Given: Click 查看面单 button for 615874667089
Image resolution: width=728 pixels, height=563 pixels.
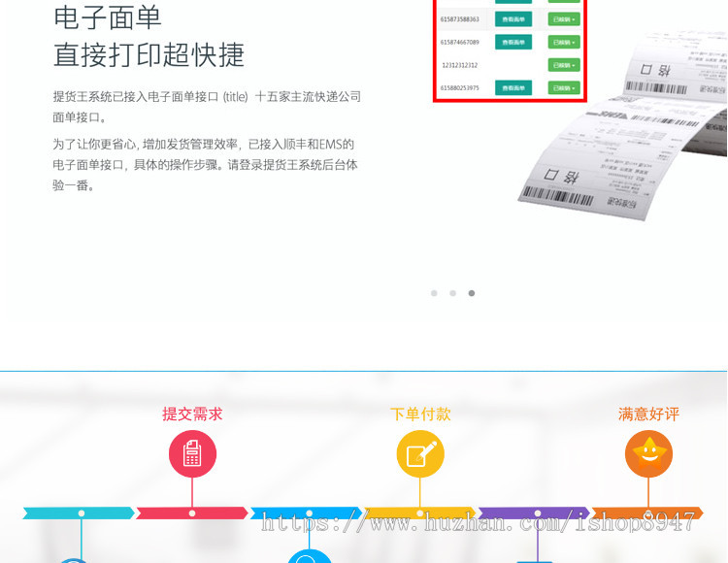Looking at the screenshot, I should click(513, 43).
